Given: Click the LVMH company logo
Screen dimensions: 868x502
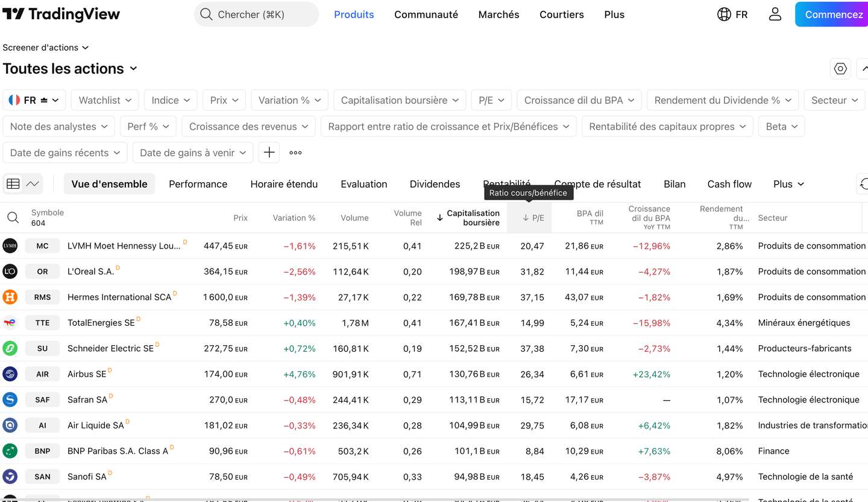Looking at the screenshot, I should [x=10, y=246].
